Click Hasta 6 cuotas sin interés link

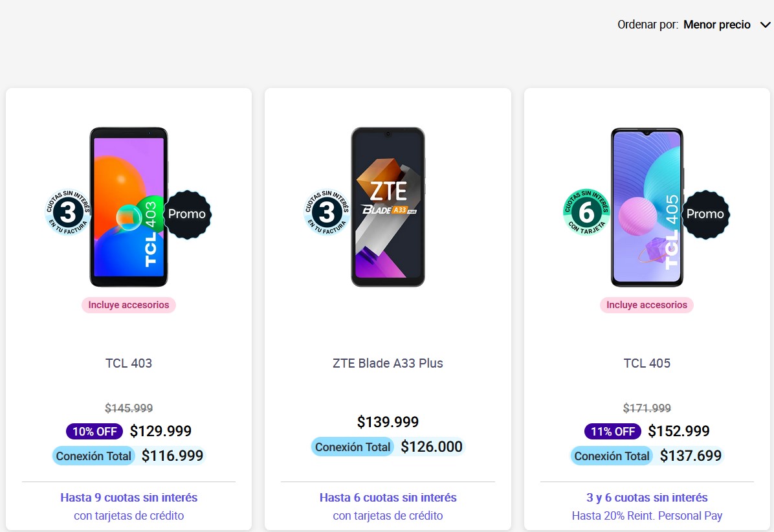388,498
